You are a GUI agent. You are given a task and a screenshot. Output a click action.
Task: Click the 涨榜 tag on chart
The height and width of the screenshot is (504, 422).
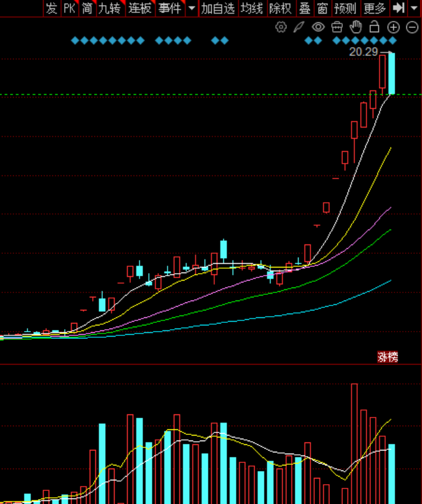[387, 357]
